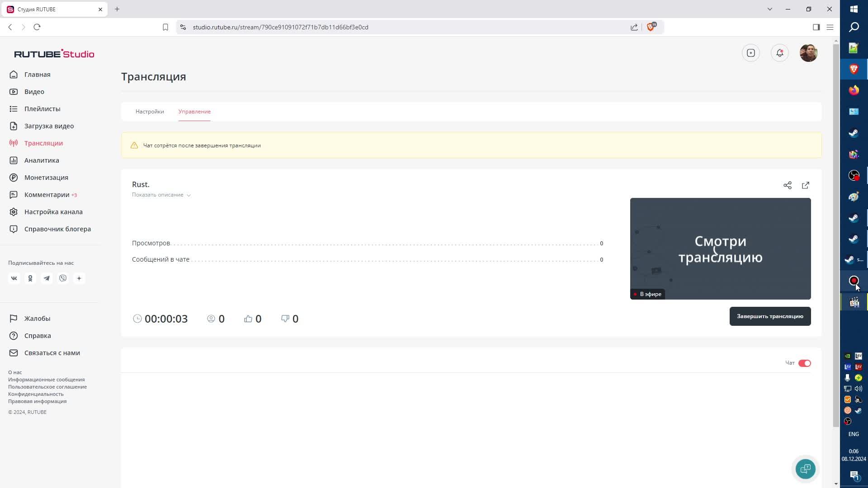Open stream in new window icon
The image size is (868, 488).
(805, 185)
